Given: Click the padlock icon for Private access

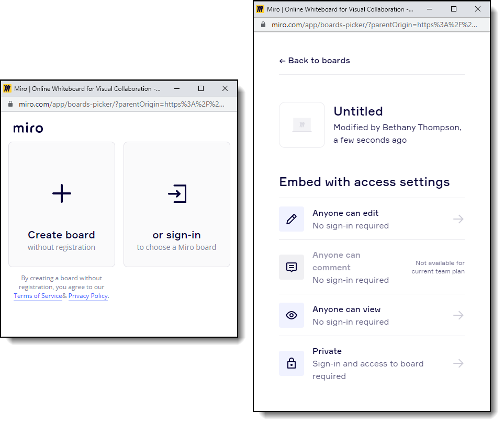Looking at the screenshot, I should point(292,363).
